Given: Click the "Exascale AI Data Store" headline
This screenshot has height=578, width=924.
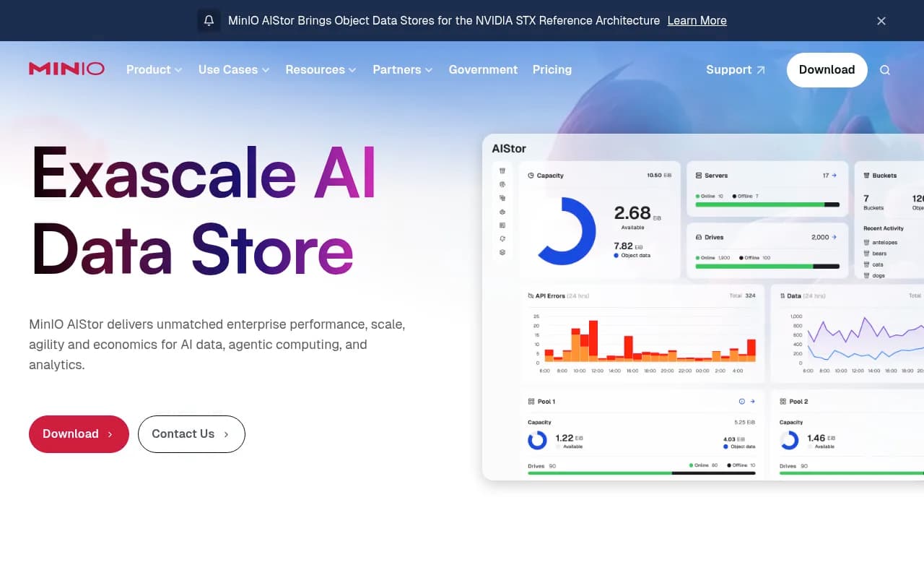Looking at the screenshot, I should point(204,211).
